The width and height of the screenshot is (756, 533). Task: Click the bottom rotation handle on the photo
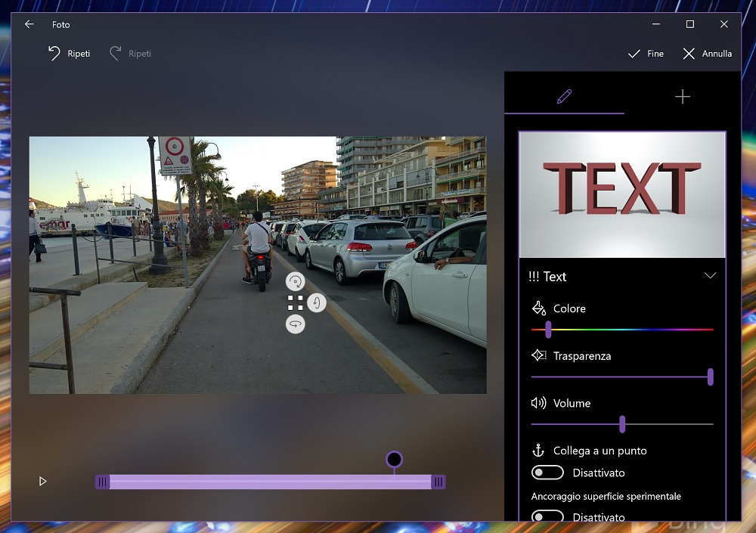point(295,324)
